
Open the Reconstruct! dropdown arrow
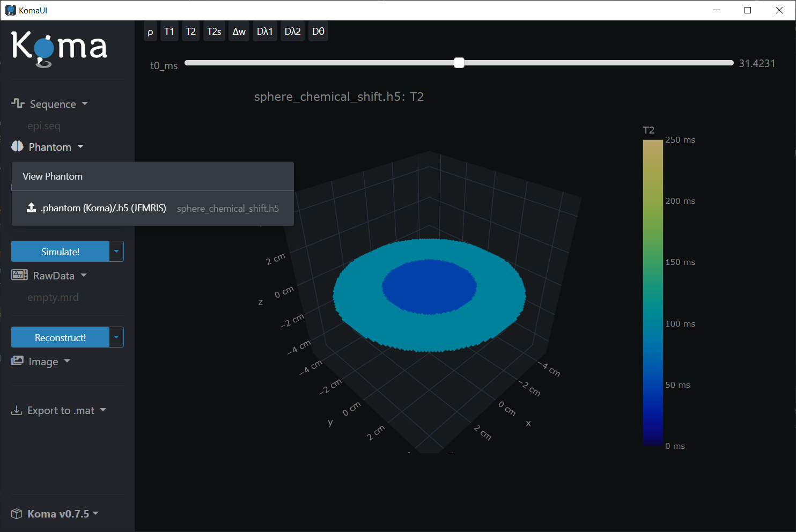point(116,337)
